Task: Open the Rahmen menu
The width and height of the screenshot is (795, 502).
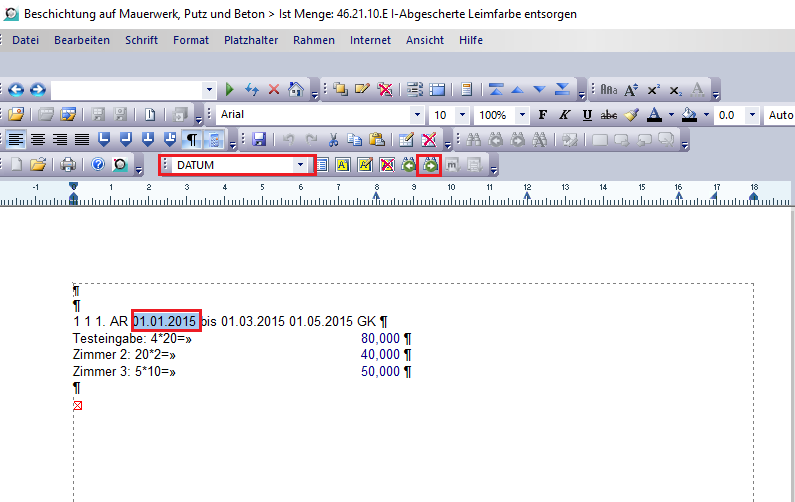Action: (314, 40)
